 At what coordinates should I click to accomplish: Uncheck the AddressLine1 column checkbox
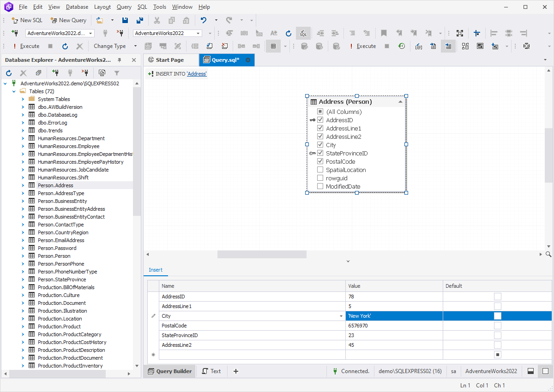[x=320, y=128]
